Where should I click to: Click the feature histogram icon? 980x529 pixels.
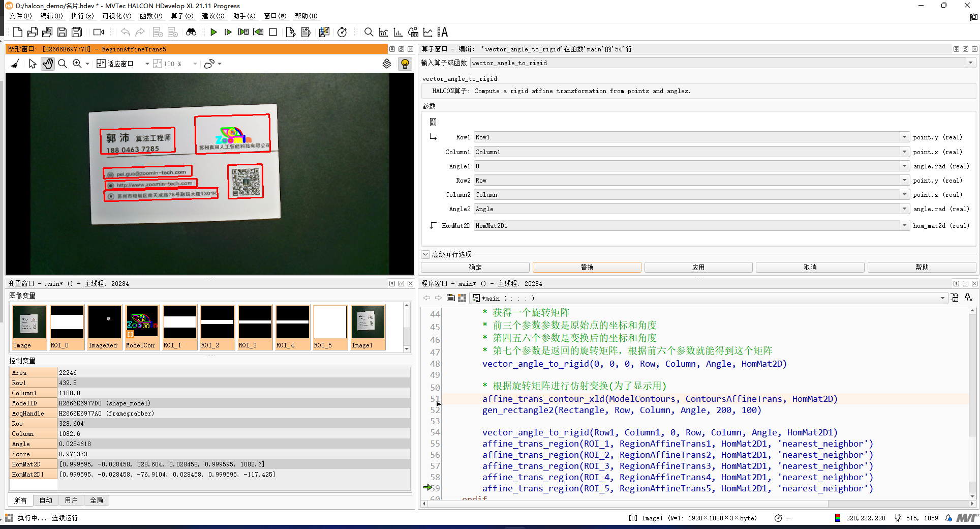(x=399, y=32)
